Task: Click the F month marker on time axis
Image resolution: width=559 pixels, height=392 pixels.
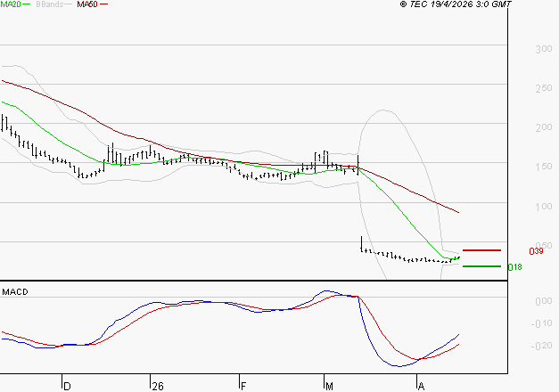Action: point(243,386)
